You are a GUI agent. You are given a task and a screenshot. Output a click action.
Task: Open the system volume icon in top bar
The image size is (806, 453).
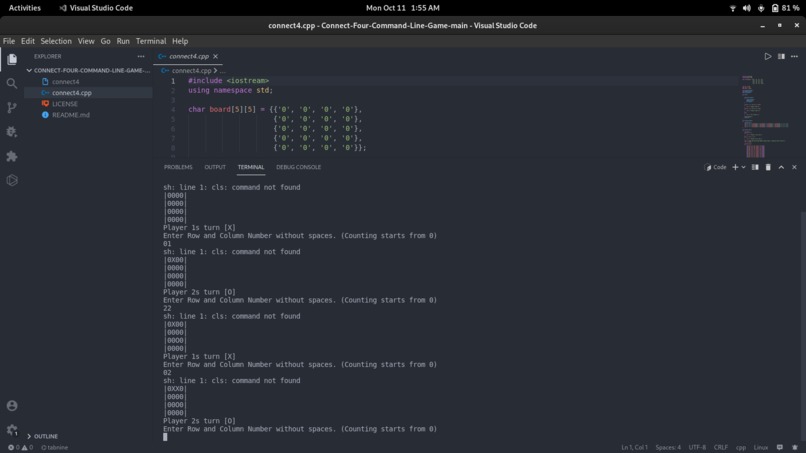(x=746, y=8)
